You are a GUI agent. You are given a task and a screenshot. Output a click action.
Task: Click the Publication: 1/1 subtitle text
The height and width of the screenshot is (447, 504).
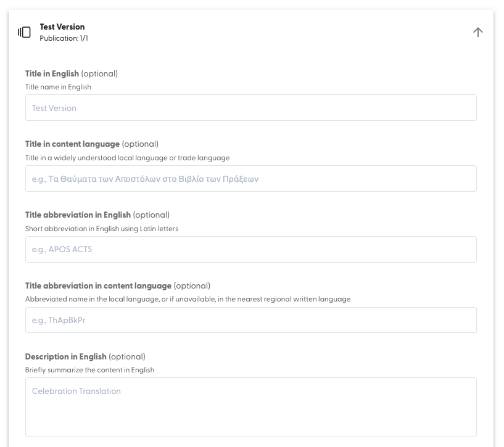pyautogui.click(x=64, y=38)
